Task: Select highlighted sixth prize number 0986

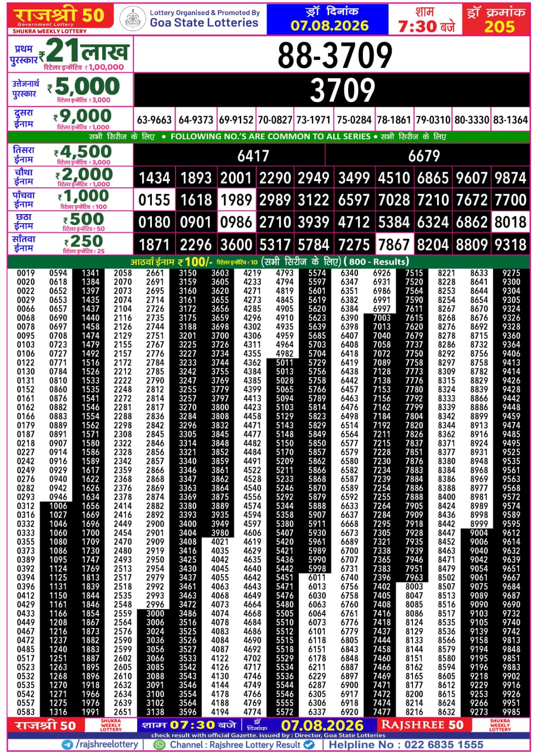Action: tap(236, 222)
